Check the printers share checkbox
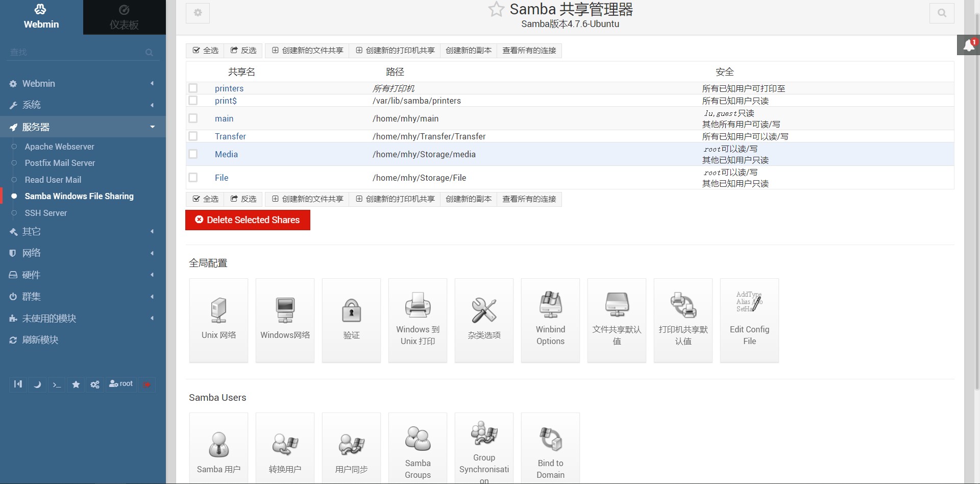Viewport: 980px width, 484px height. click(x=193, y=88)
